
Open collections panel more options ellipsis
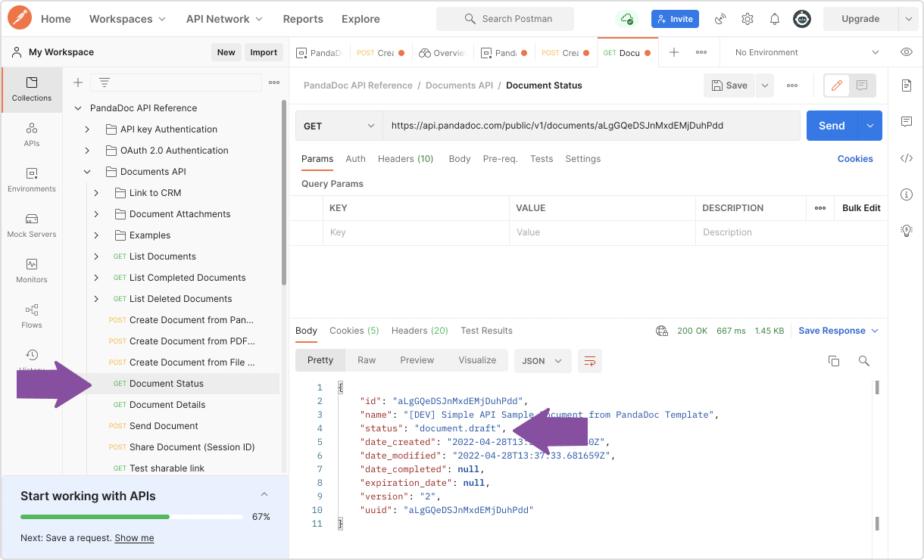(x=274, y=82)
